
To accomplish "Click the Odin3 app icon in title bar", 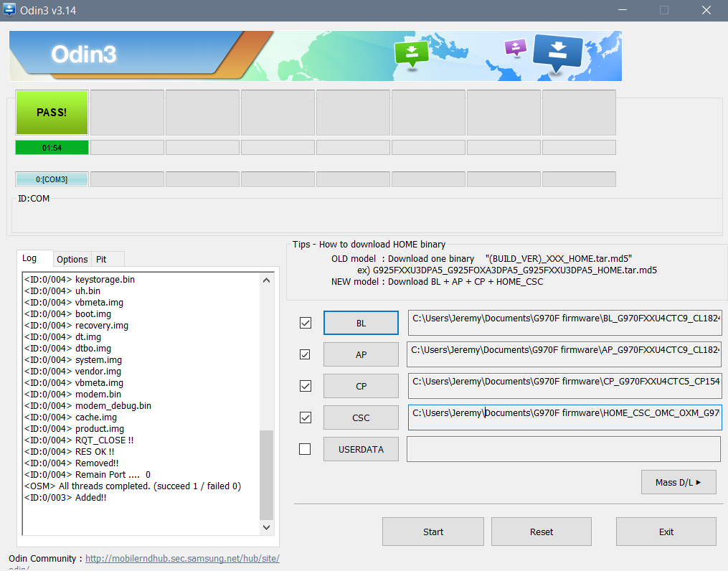I will click(x=11, y=10).
